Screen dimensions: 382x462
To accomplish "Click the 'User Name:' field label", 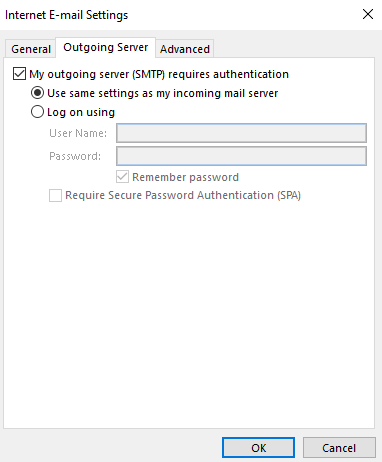I will [x=78, y=133].
